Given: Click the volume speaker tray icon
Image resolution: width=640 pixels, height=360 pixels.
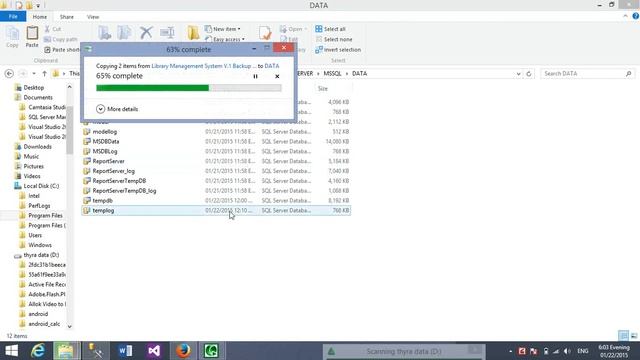Looking at the screenshot, I should (x=567, y=351).
